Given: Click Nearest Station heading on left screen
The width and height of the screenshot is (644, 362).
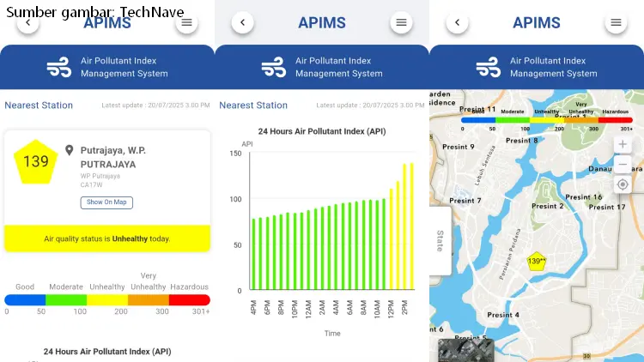Looking at the screenshot, I should tap(39, 106).
